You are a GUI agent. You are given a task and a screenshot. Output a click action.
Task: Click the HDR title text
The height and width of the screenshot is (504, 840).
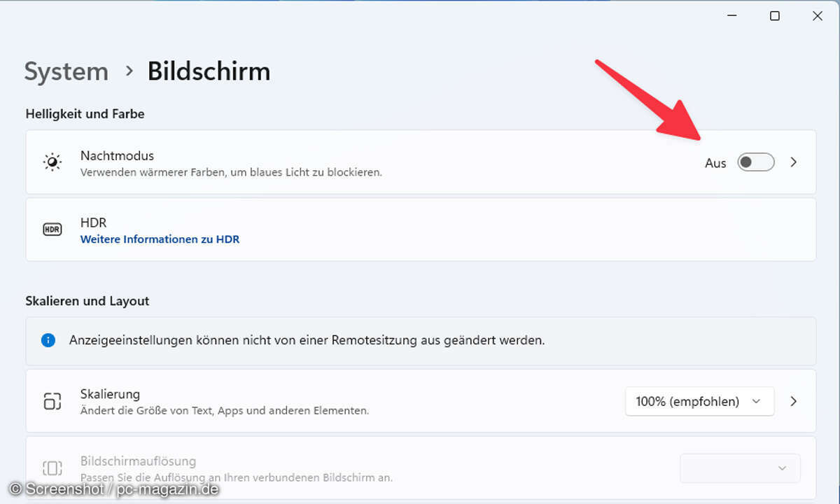94,223
